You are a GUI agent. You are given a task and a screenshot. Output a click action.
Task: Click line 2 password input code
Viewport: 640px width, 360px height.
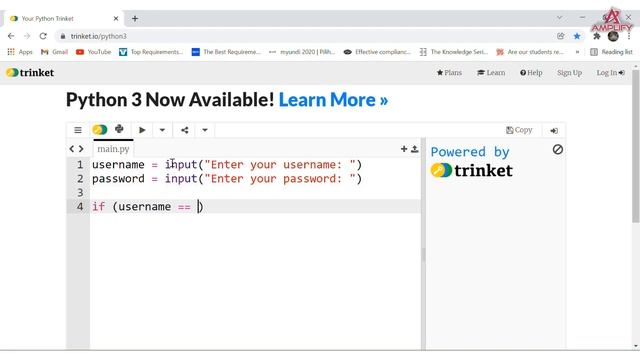click(227, 179)
